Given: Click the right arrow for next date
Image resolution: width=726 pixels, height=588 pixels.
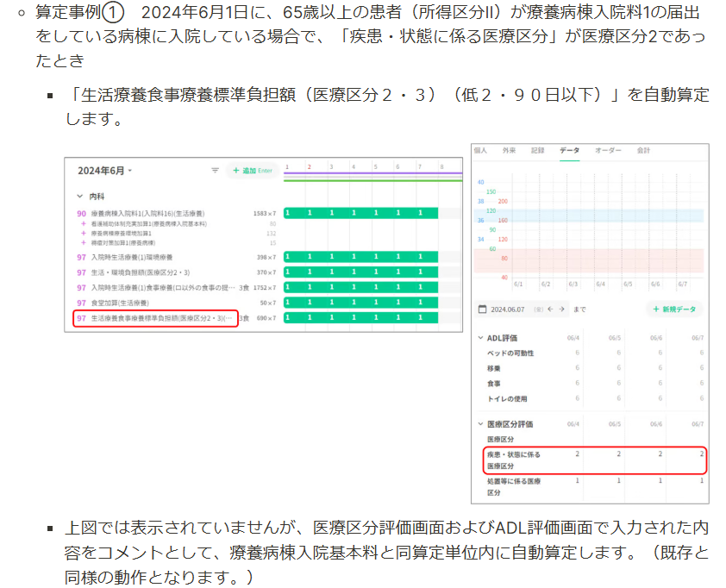Looking at the screenshot, I should coord(561,309).
